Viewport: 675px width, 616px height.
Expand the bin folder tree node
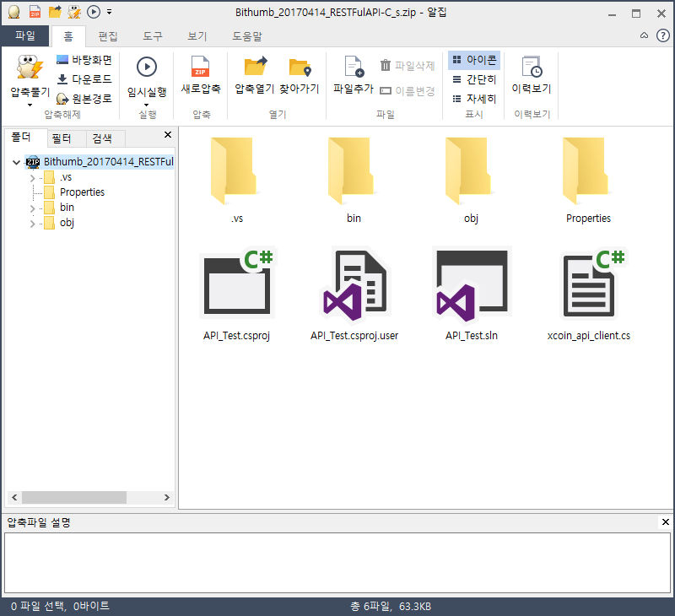(32, 208)
